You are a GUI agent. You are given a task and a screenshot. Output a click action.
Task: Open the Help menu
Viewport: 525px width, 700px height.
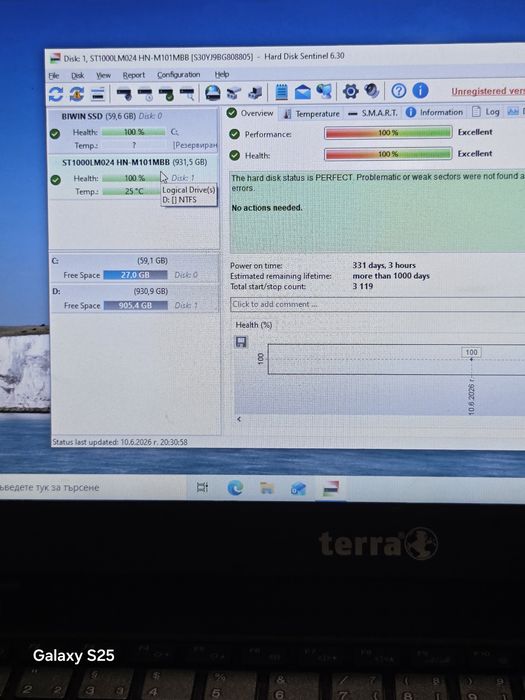[x=222, y=75]
